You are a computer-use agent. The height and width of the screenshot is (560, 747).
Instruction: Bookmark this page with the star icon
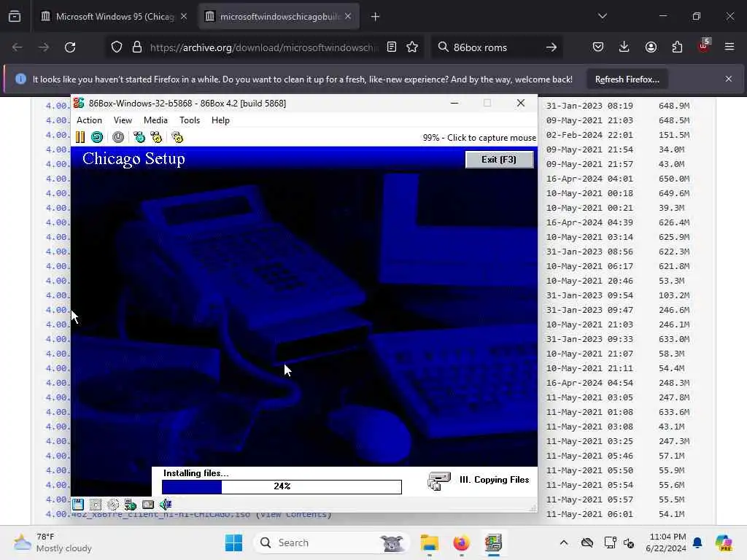coord(413,47)
